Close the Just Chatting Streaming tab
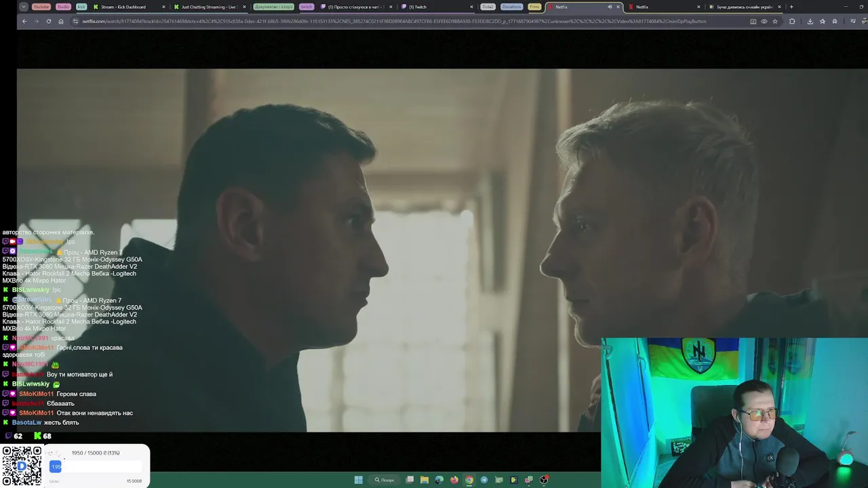The height and width of the screenshot is (488, 868). pos(244,7)
